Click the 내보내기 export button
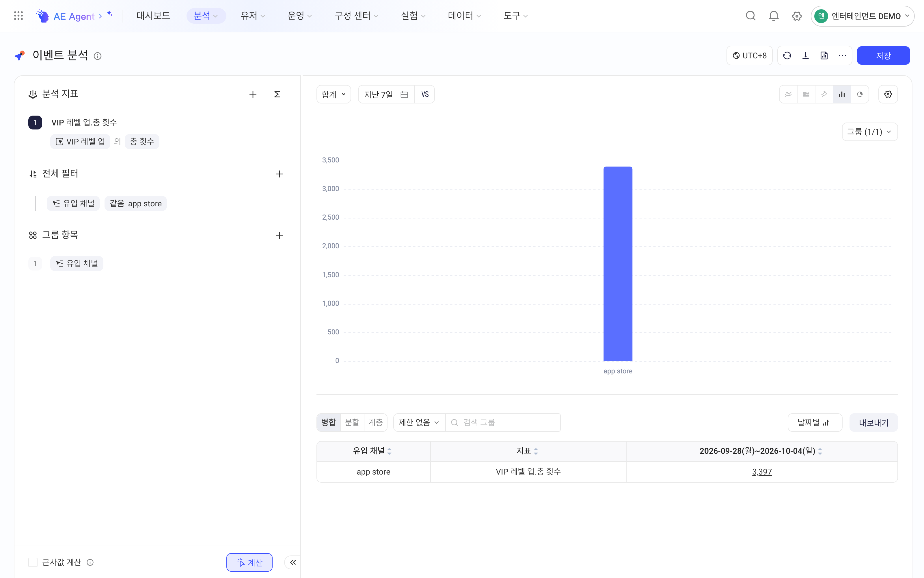Screen dimensions: 924x578 pyautogui.click(x=873, y=422)
